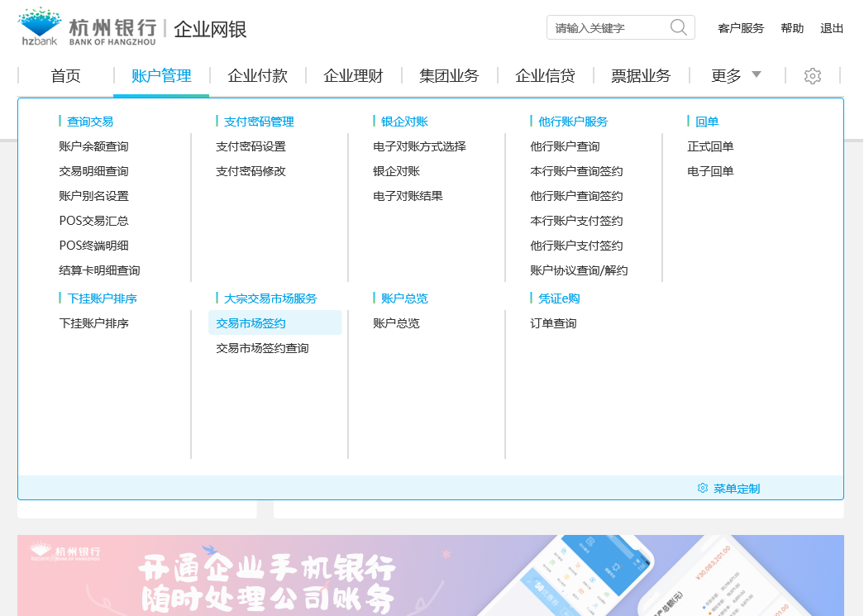This screenshot has height=616, width=864.
Task: Click the 退出 logout link
Action: (x=832, y=28)
